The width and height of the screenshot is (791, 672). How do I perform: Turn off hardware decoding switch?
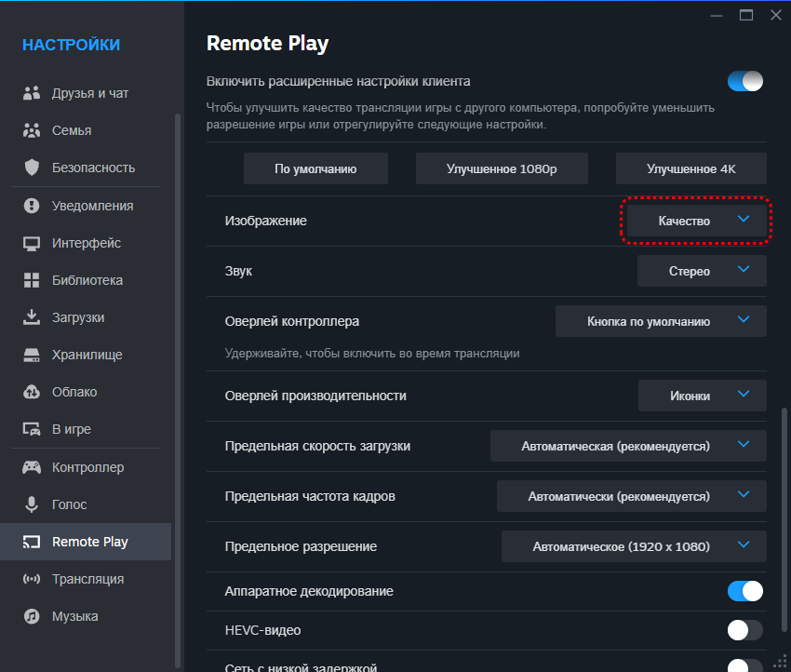(745, 591)
